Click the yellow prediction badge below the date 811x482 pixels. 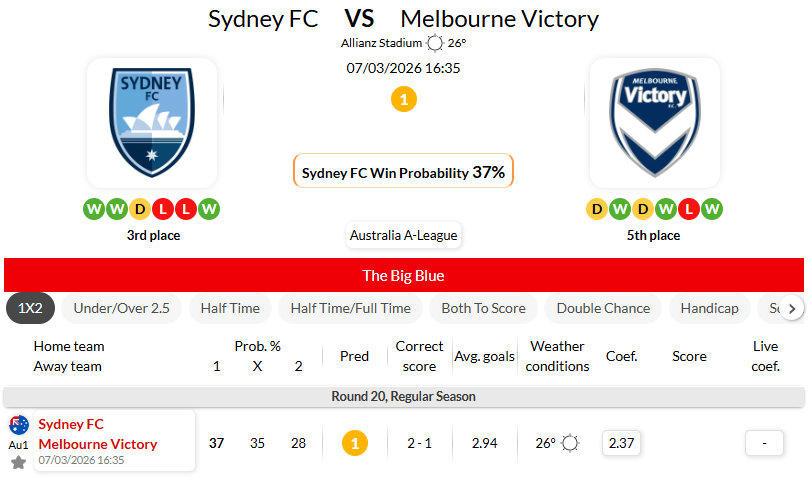(404, 99)
